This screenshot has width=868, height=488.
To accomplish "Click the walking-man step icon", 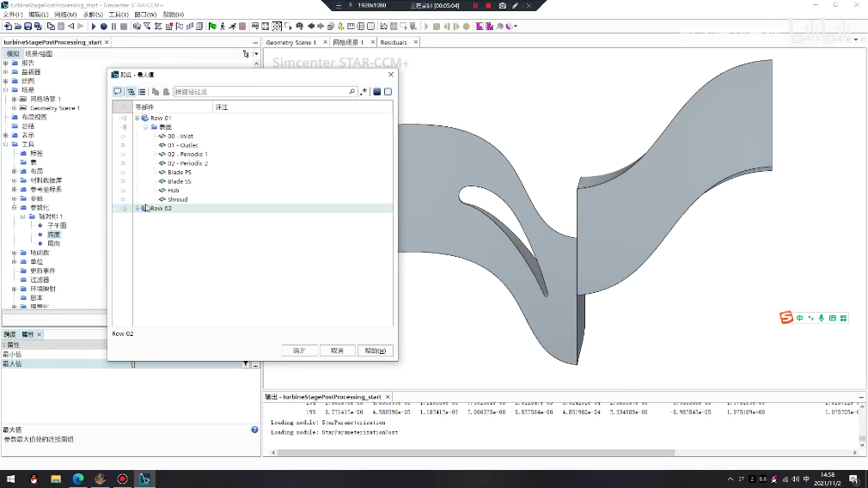I will click(x=223, y=26).
